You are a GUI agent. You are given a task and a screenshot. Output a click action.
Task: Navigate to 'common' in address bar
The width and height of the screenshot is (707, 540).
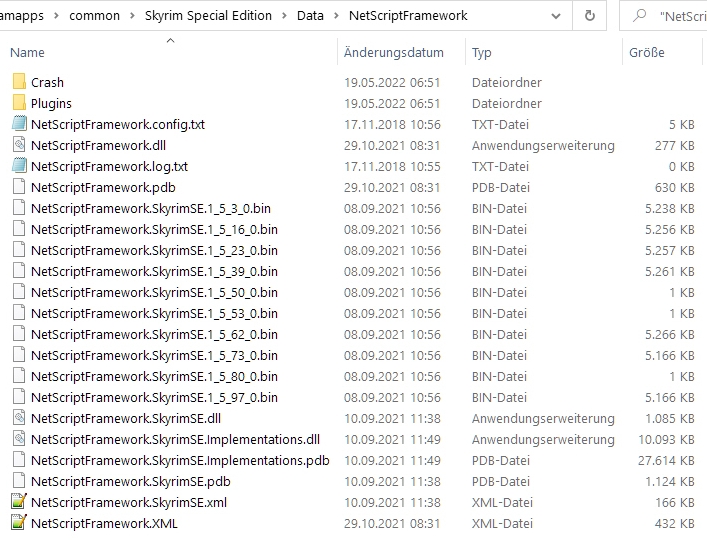[x=94, y=16]
